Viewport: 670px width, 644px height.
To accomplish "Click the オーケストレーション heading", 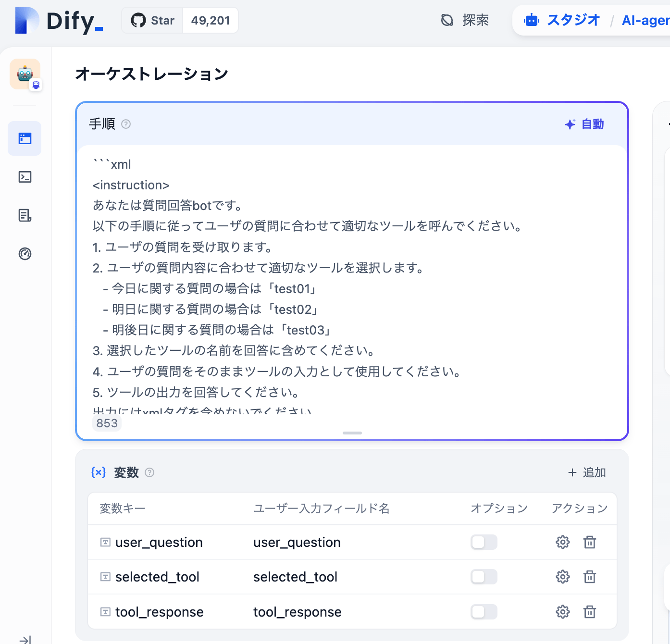I will pyautogui.click(x=151, y=74).
